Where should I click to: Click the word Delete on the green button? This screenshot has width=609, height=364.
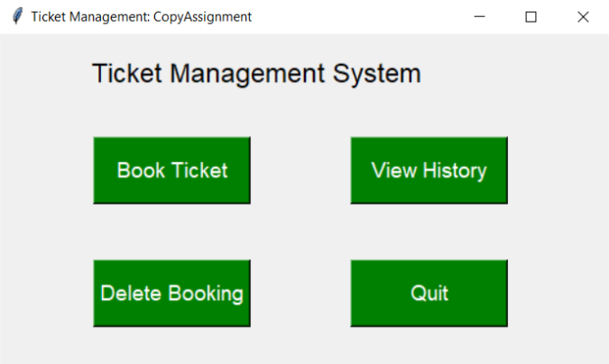131,294
